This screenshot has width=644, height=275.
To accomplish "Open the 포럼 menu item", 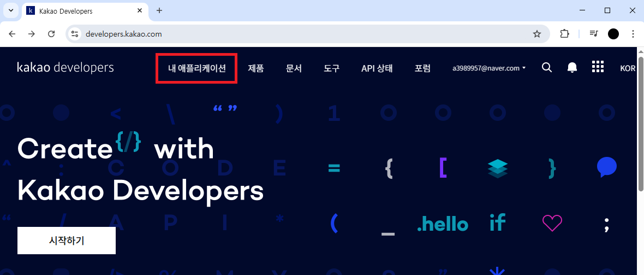I will [422, 68].
